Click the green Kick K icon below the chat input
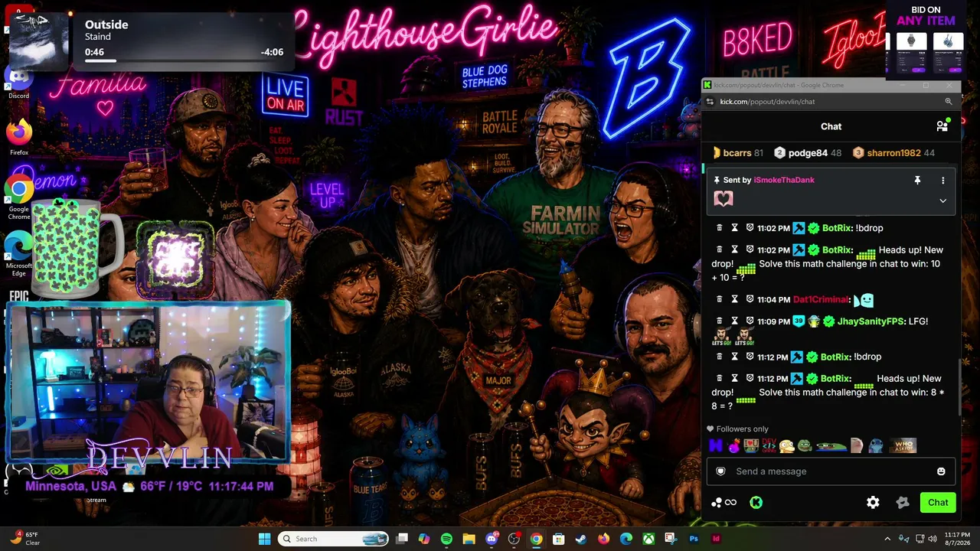980x551 pixels. click(x=756, y=503)
